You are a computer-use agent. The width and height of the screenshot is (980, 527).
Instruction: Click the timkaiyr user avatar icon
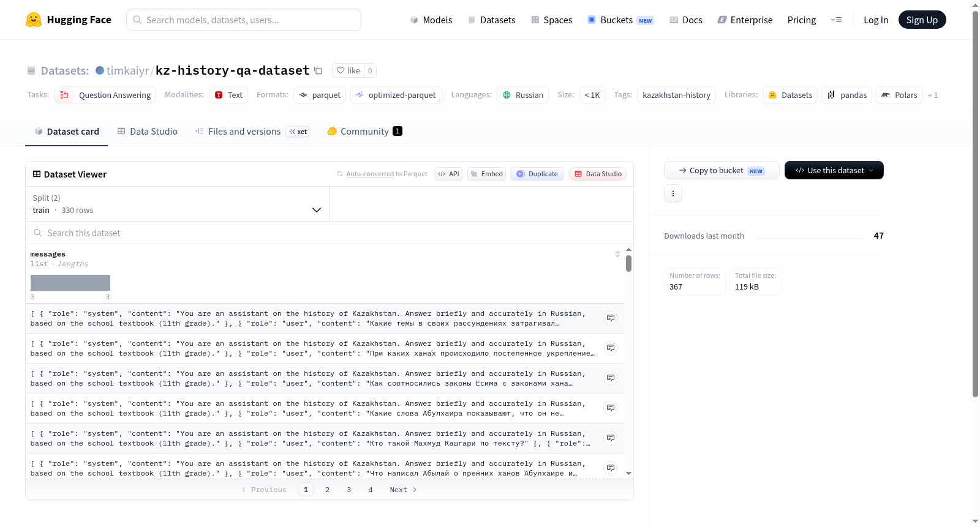point(100,70)
